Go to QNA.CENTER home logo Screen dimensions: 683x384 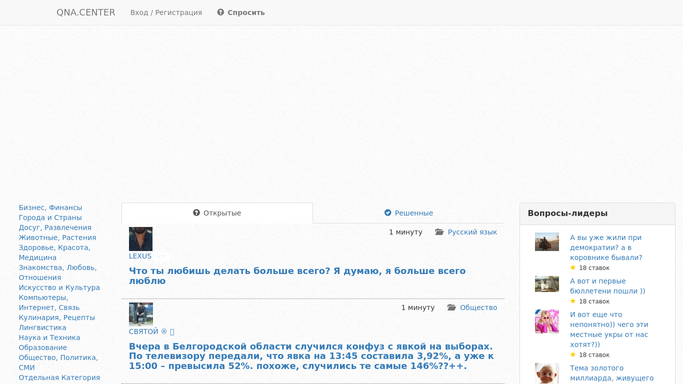(86, 13)
